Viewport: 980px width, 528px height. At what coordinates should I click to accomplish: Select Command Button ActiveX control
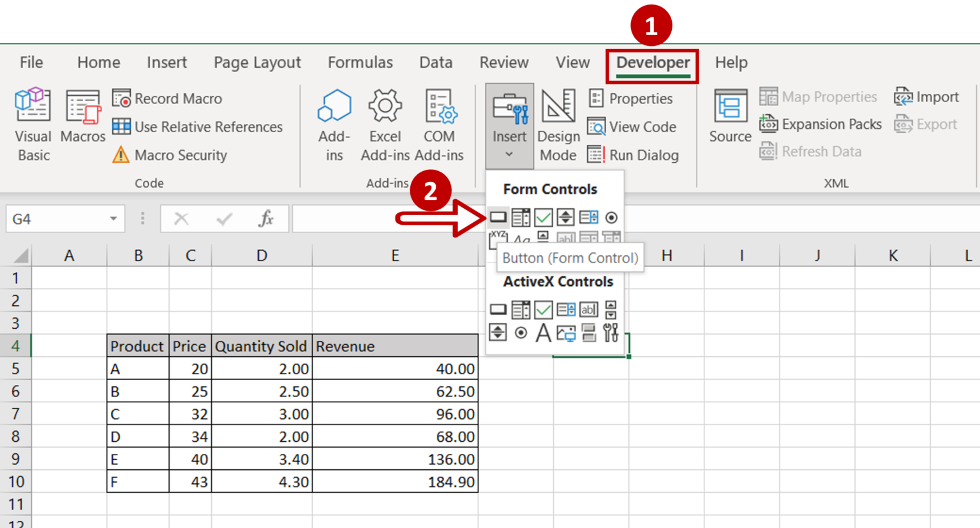pyautogui.click(x=498, y=310)
